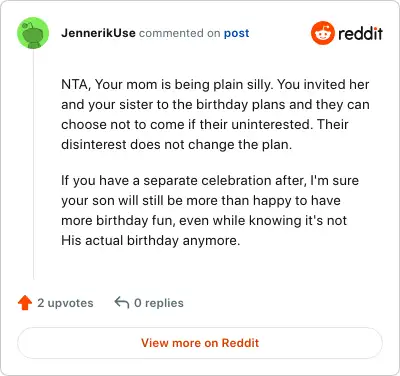Open "View more on Reddit" button

tap(200, 343)
